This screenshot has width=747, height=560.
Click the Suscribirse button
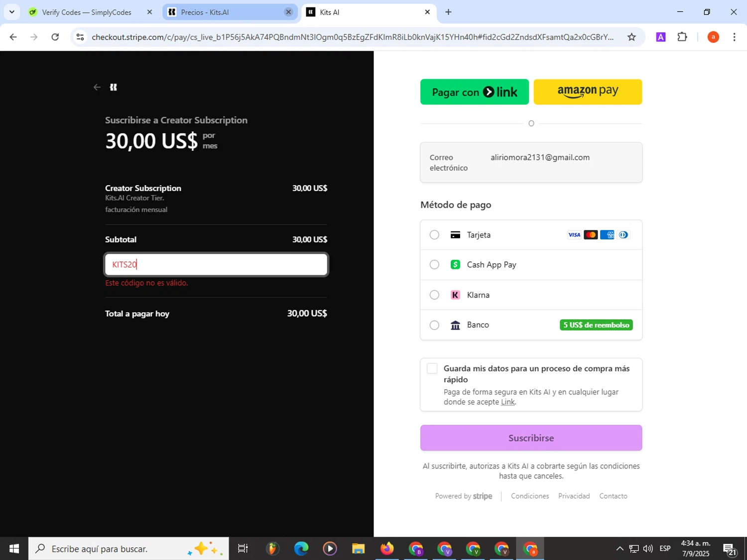pyautogui.click(x=531, y=438)
